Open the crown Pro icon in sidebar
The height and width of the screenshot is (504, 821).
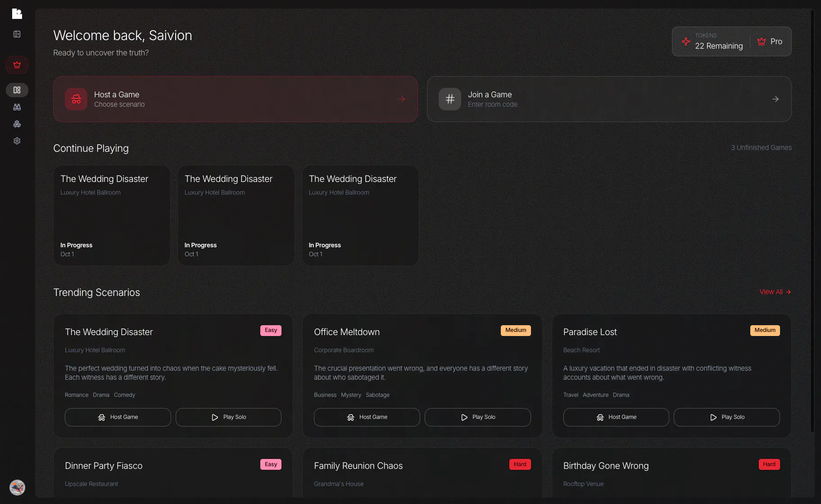pos(17,65)
